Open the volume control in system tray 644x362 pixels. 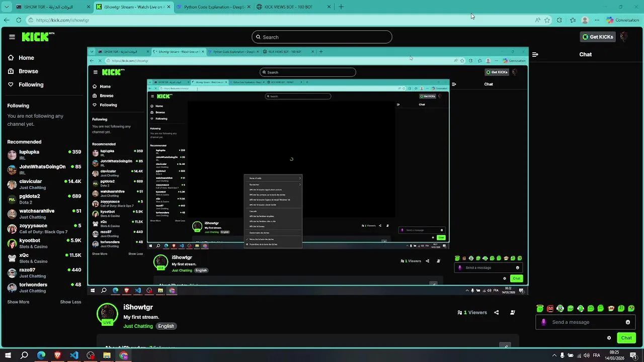(586, 355)
